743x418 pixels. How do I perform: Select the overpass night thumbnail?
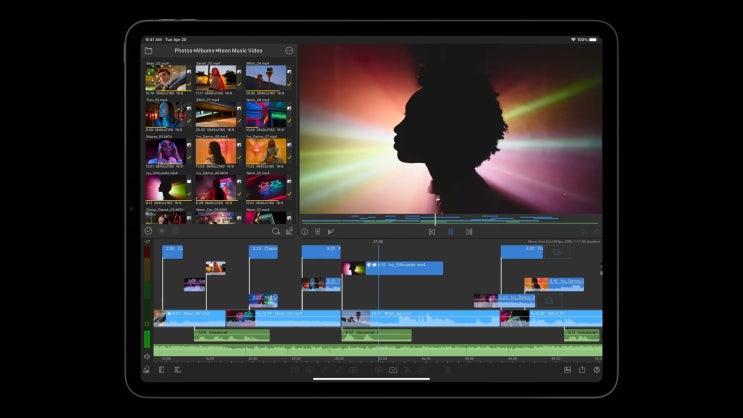point(216,114)
